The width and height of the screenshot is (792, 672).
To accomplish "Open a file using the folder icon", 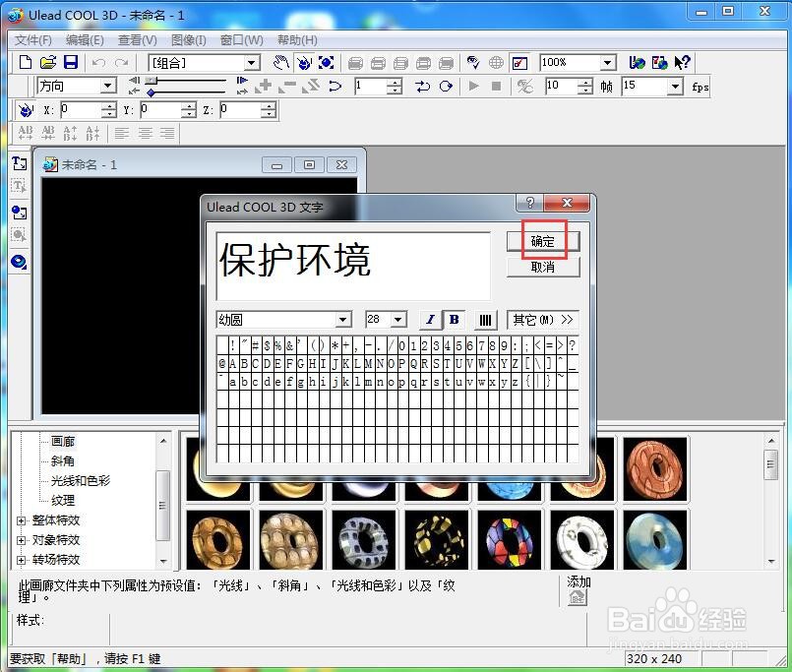I will pos(47,63).
